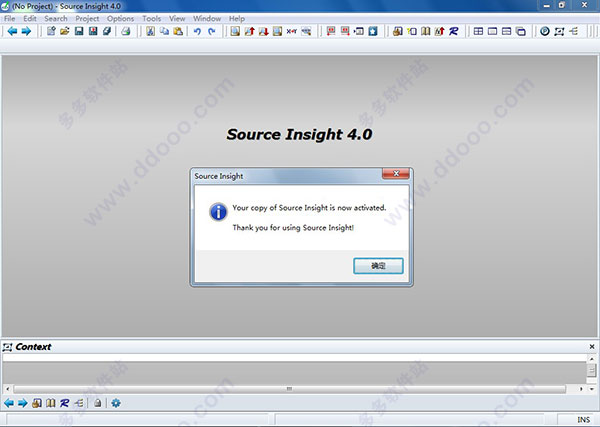The width and height of the screenshot is (600, 427).
Task: Undo the last action
Action: coord(197,31)
